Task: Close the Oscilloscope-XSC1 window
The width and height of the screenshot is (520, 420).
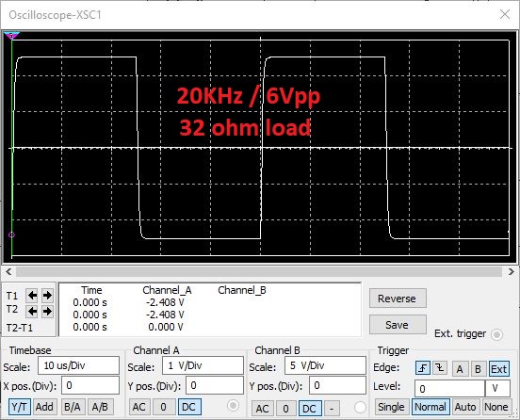Action: 505,14
